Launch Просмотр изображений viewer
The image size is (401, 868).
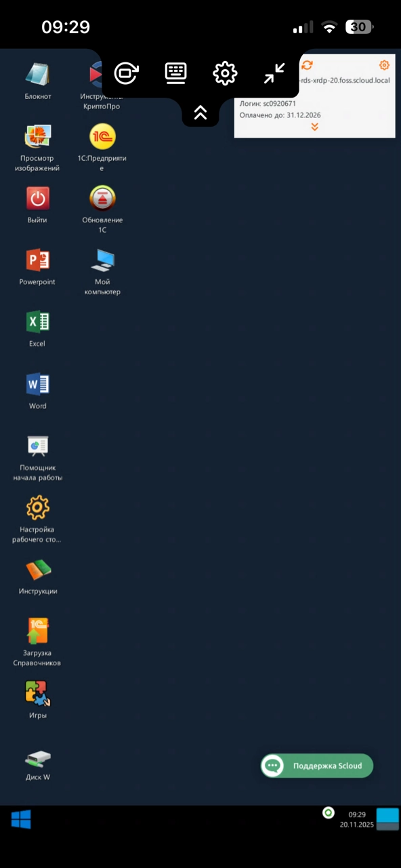(37, 136)
